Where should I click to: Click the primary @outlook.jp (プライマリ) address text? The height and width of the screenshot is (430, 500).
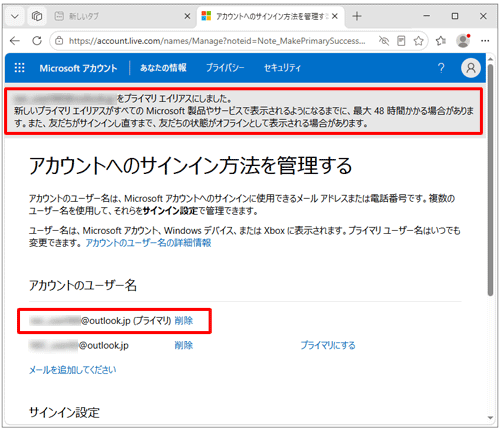coord(100,321)
